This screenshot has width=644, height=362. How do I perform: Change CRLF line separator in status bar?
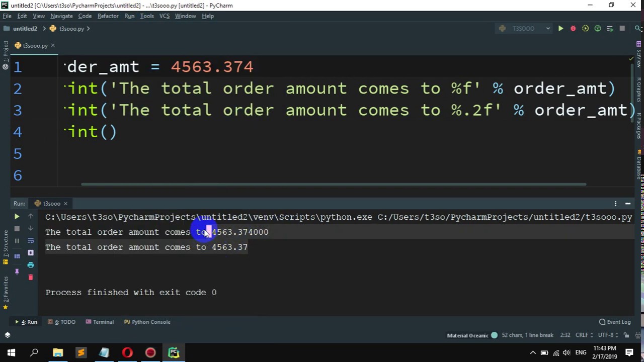point(584,335)
